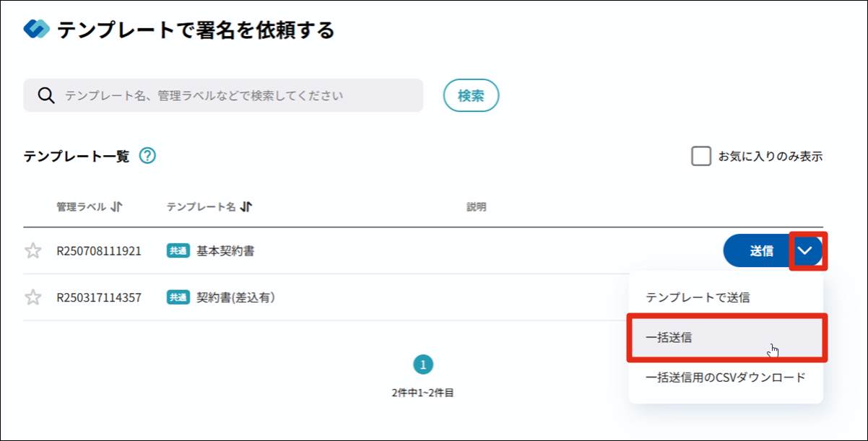Click label R250317114357 in the list
The height and width of the screenshot is (441, 868).
(99, 297)
